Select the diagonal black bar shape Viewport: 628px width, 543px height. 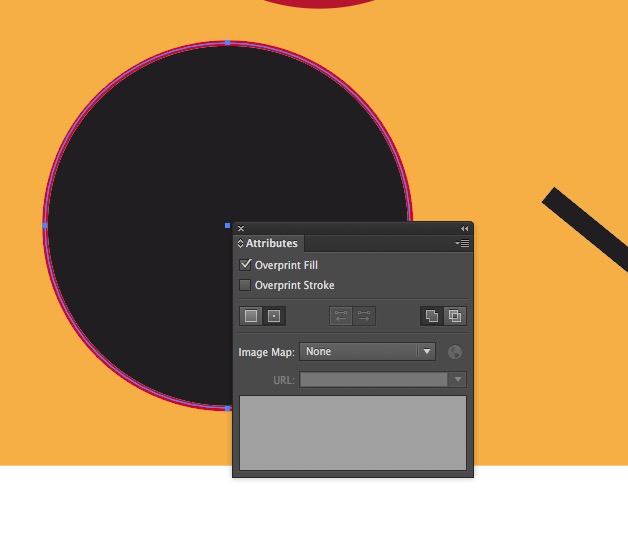587,229
